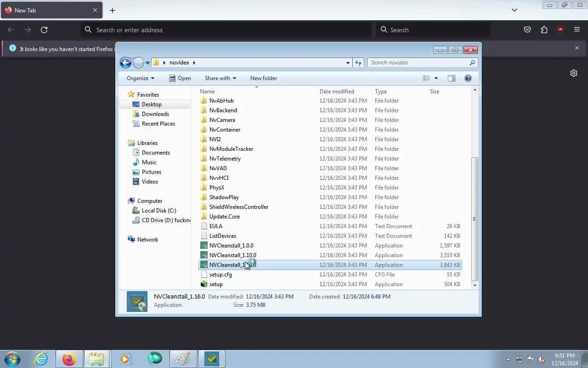Select the NVCleanstall_1.10.0 application
This screenshot has width=588, height=368.
[232, 255]
